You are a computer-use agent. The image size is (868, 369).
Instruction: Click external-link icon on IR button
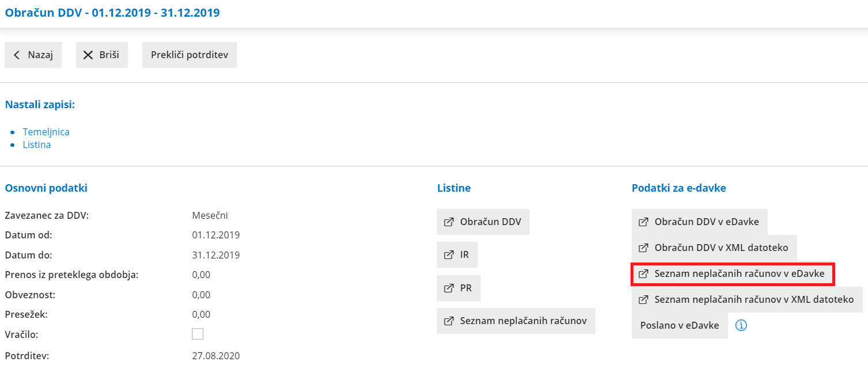pyautogui.click(x=449, y=254)
